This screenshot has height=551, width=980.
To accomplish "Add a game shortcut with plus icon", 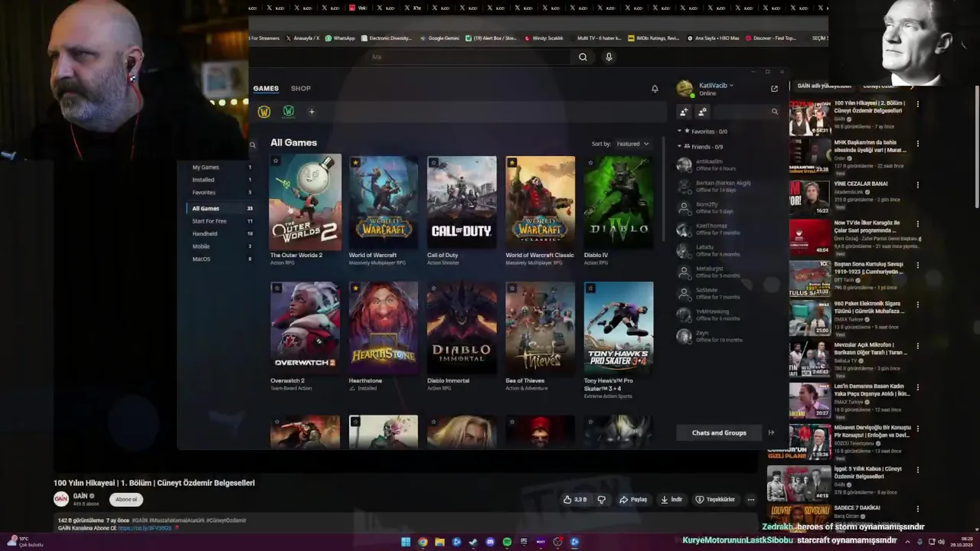I will pyautogui.click(x=312, y=112).
